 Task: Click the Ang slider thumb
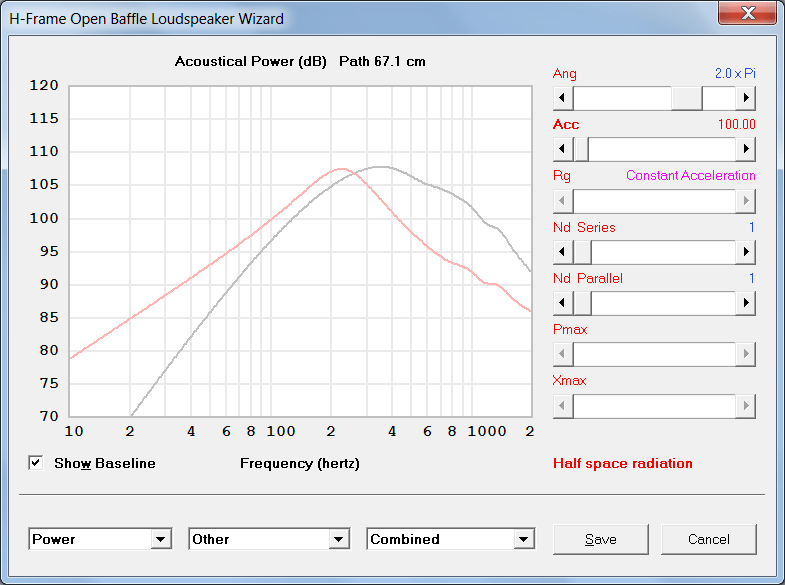pos(687,98)
